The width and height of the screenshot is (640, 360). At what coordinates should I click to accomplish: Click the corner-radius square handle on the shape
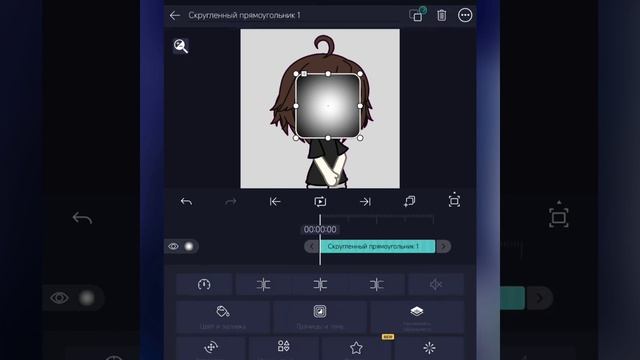click(304, 74)
